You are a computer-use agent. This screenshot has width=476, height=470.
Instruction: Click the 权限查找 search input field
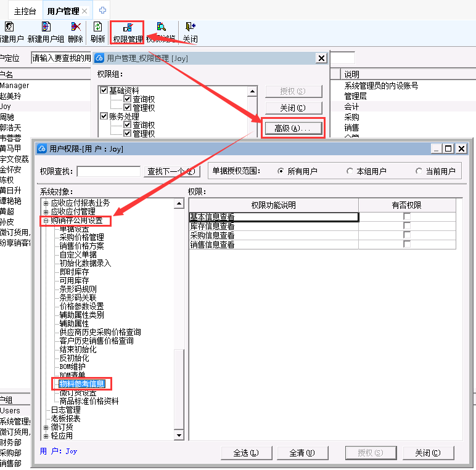tap(109, 171)
